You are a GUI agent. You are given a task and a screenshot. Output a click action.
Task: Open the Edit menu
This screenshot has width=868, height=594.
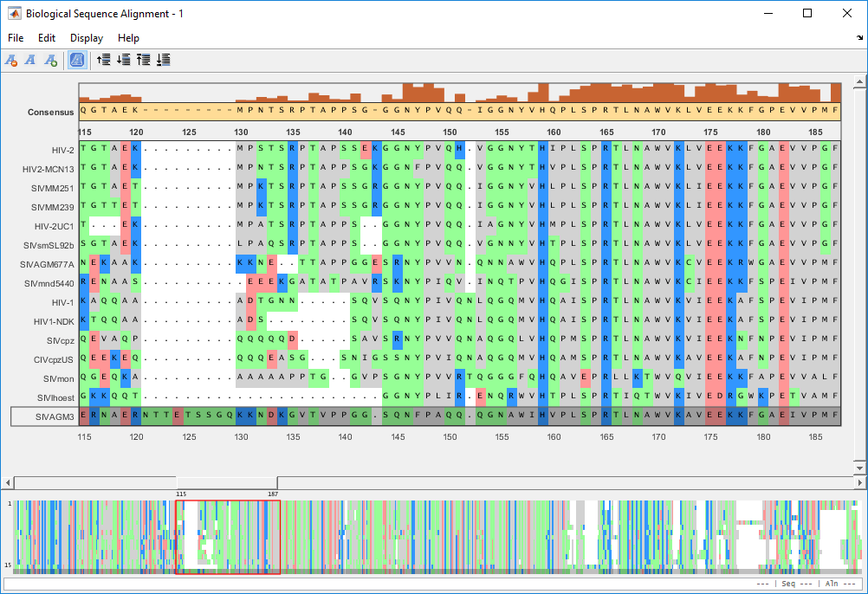47,37
